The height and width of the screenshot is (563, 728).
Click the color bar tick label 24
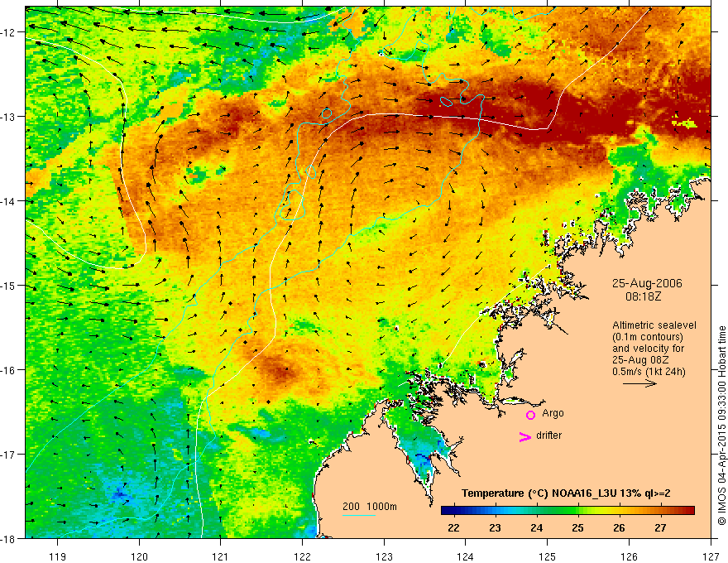pos(537,527)
